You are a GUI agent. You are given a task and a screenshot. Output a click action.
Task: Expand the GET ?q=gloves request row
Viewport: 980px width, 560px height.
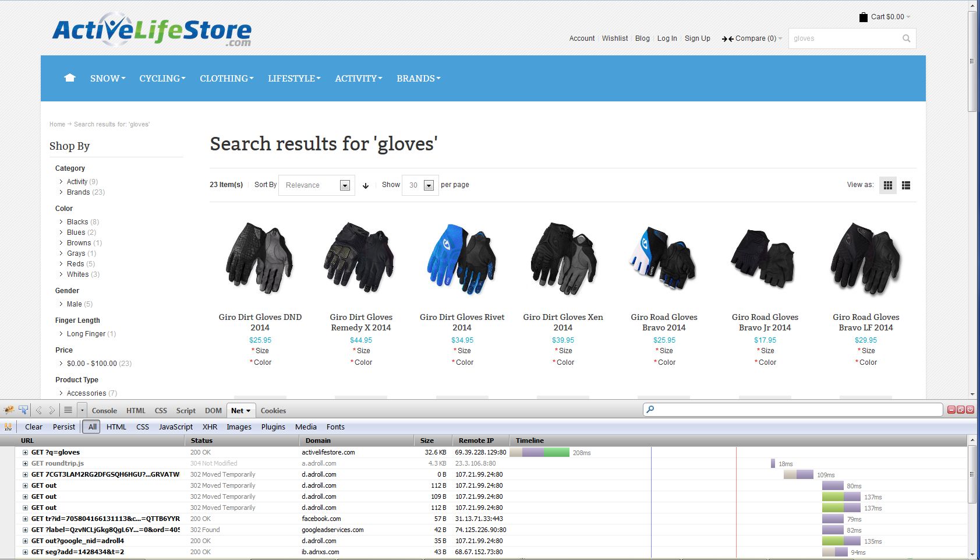25,452
